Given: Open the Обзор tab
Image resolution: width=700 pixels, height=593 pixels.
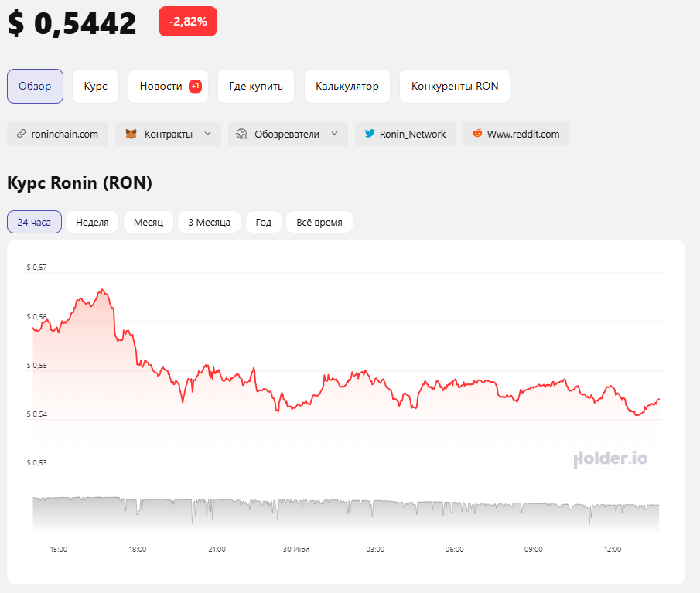Looking at the screenshot, I should coord(35,86).
